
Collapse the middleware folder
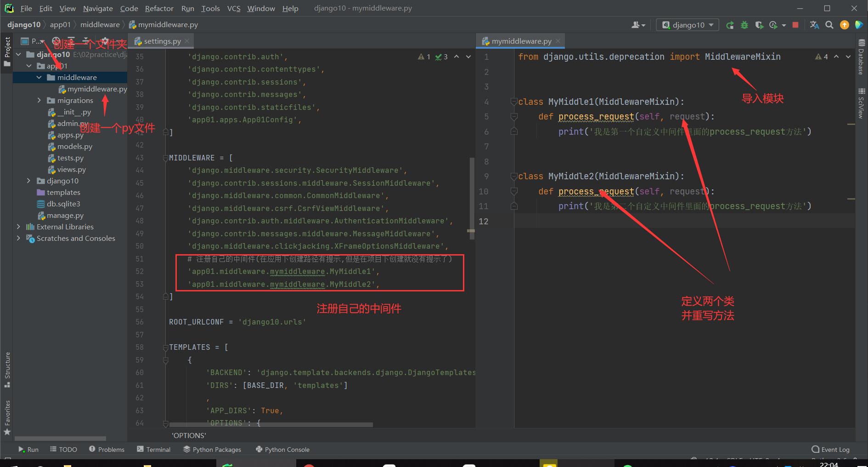[39, 77]
